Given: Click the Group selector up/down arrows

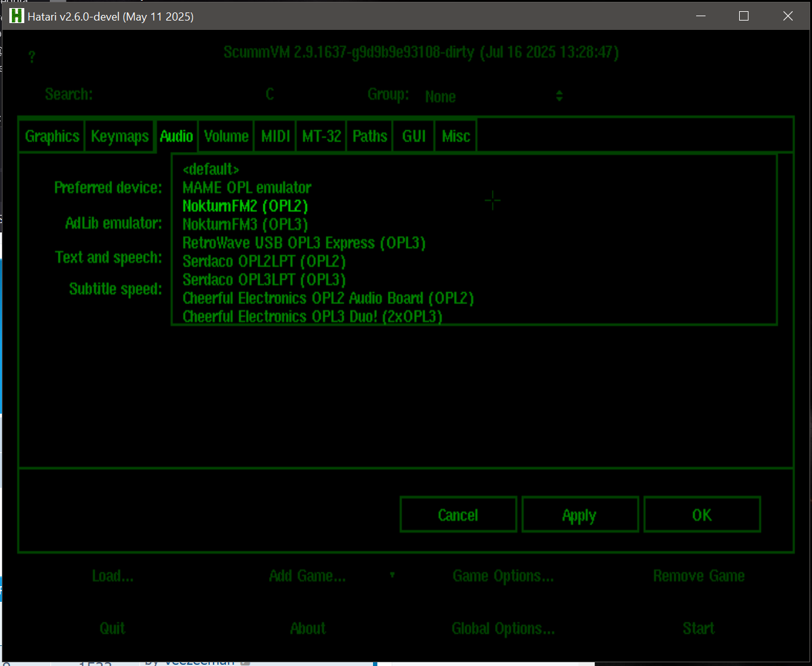Looking at the screenshot, I should pos(559,96).
